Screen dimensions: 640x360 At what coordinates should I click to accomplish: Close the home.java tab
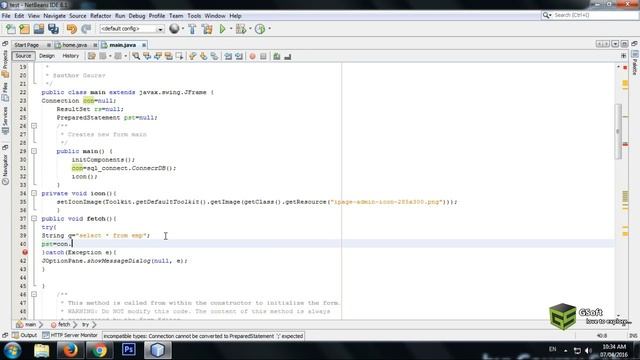[x=95, y=45]
